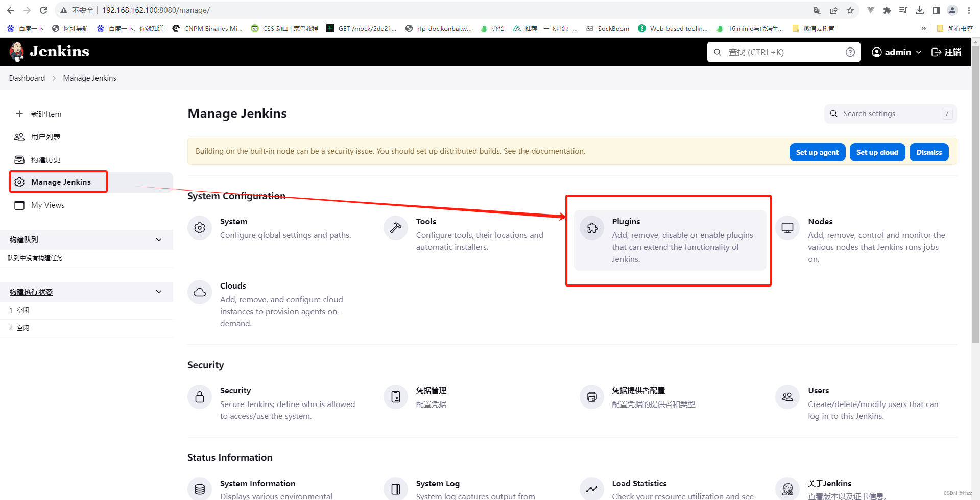980x500 pixels.
Task: Open the 百度一下 bookmark
Action: click(26, 28)
